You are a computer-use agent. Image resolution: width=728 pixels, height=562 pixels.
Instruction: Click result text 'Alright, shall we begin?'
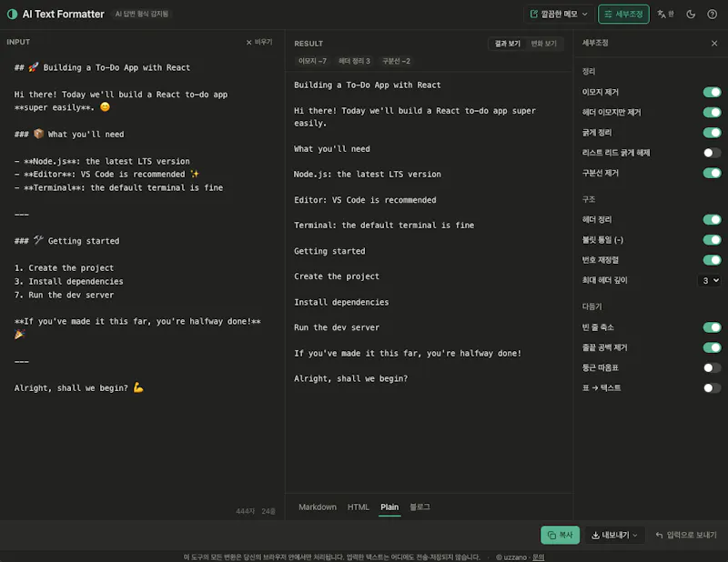[x=350, y=379]
